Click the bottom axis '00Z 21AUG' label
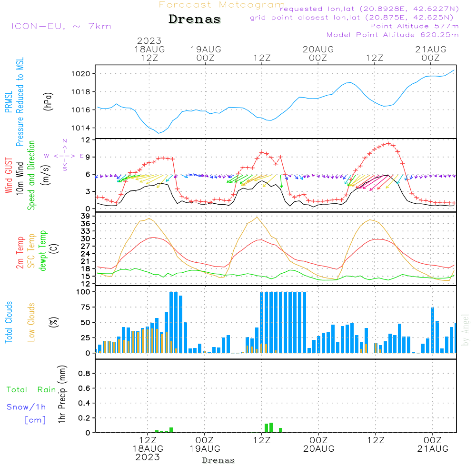 (x=433, y=445)
